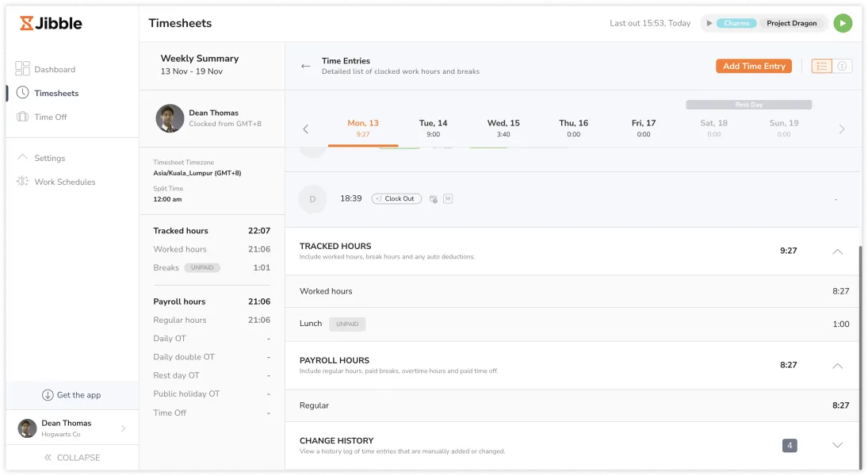The image size is (868, 476).
Task: Collapse the Payroll Hours section
Action: pos(837,366)
